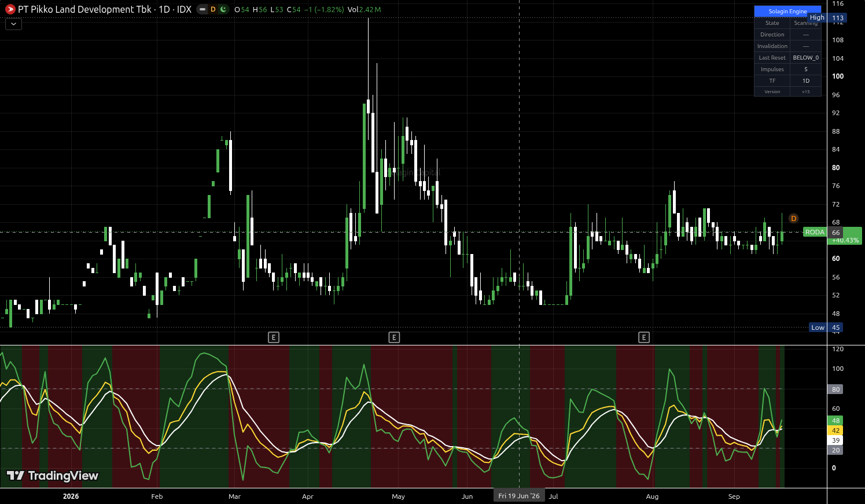
Task: Click the Jun label on time axis
Action: point(467,496)
